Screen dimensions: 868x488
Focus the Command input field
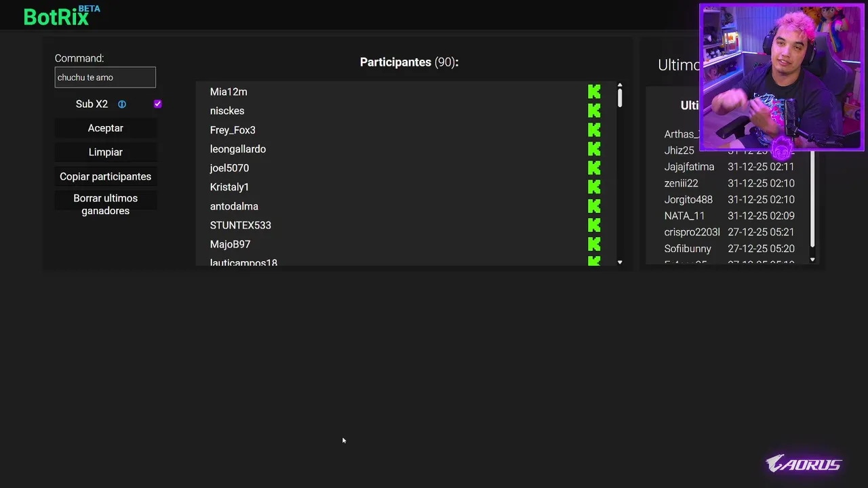[105, 77]
